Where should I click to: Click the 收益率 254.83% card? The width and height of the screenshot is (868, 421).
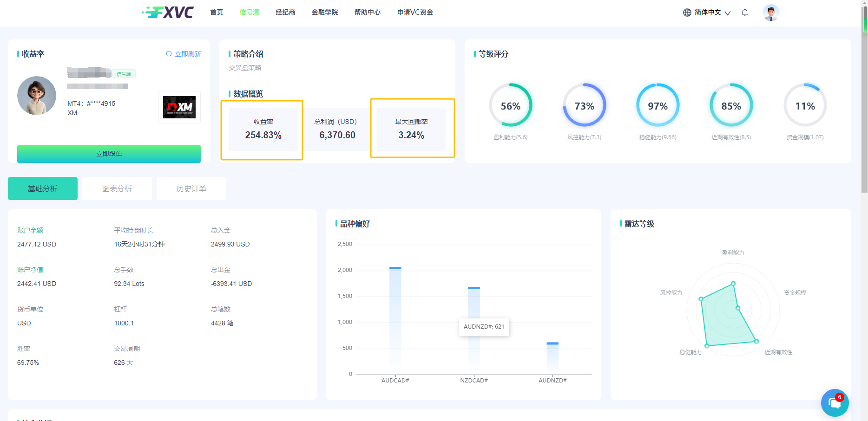[x=263, y=129]
